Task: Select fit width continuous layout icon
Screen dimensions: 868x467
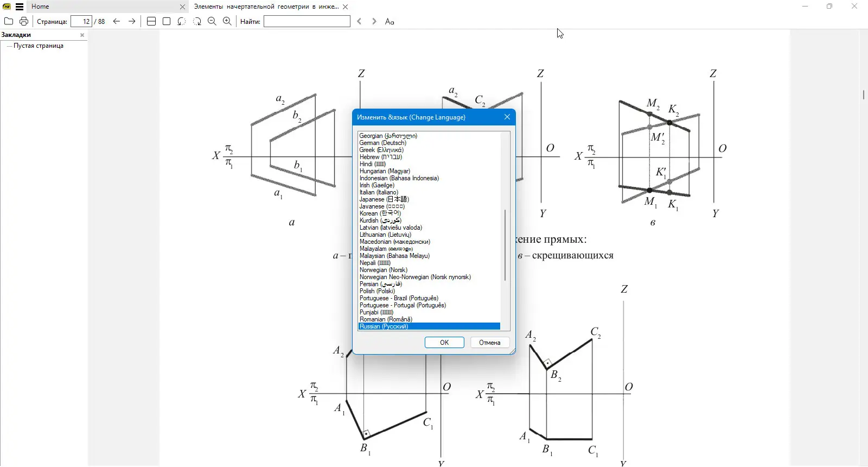Action: 151,21
